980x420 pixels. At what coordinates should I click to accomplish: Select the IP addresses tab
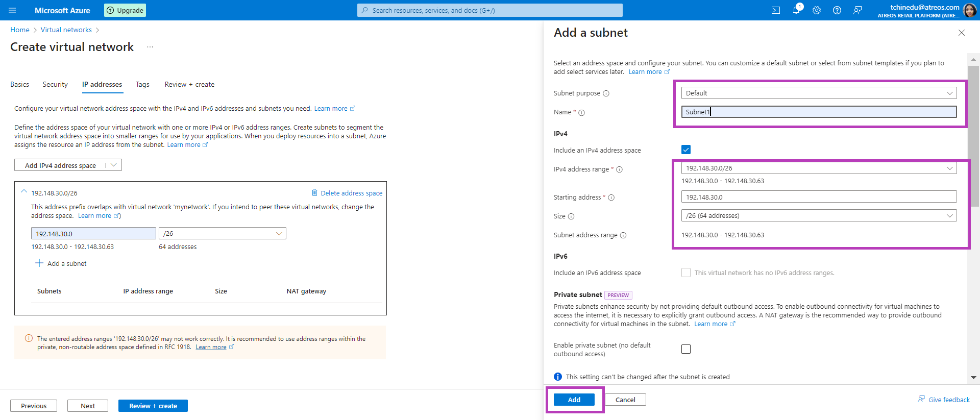(x=102, y=84)
